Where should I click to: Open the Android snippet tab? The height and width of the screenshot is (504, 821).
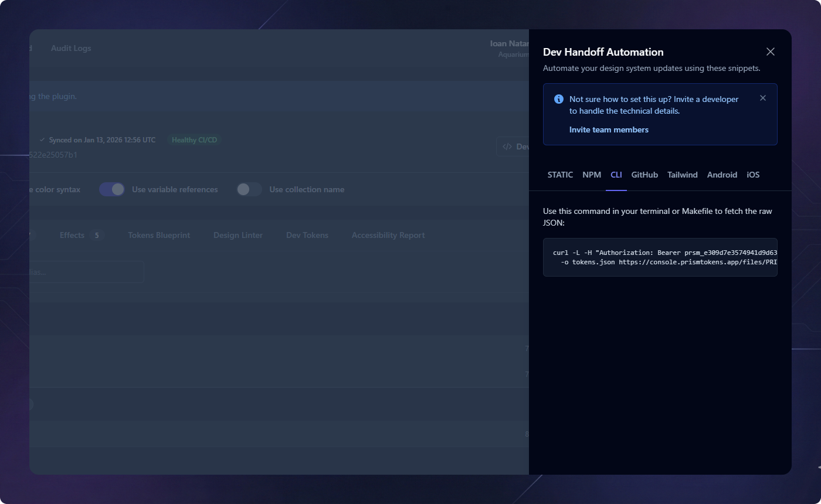pyautogui.click(x=722, y=175)
